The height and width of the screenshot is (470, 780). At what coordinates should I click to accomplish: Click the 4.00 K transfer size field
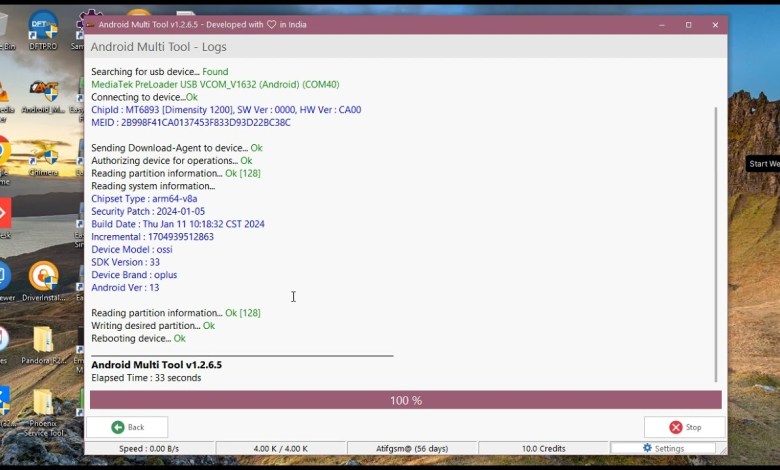tap(281, 448)
